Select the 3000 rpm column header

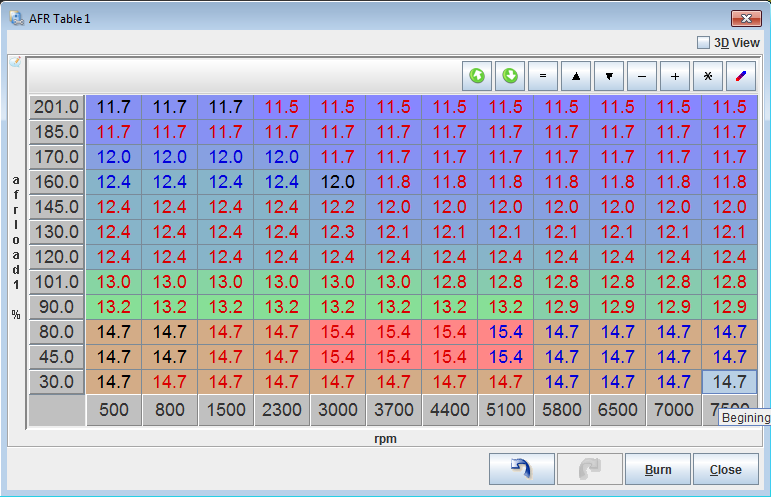point(337,411)
